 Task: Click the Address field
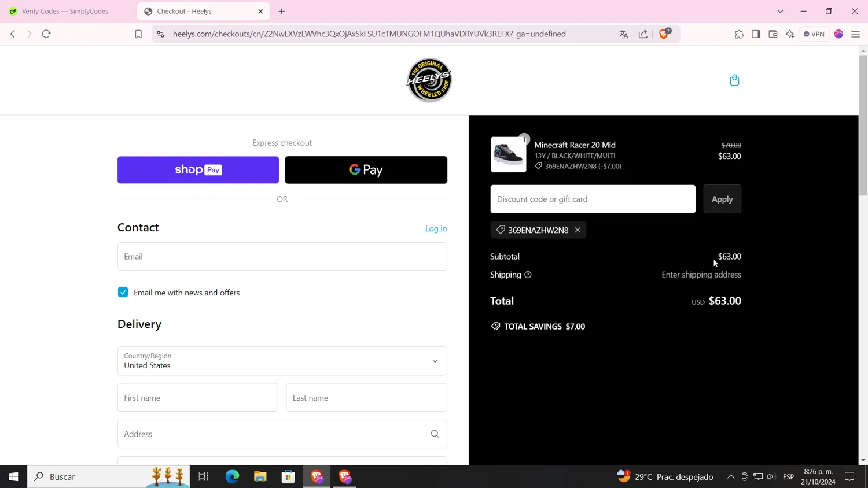282,434
